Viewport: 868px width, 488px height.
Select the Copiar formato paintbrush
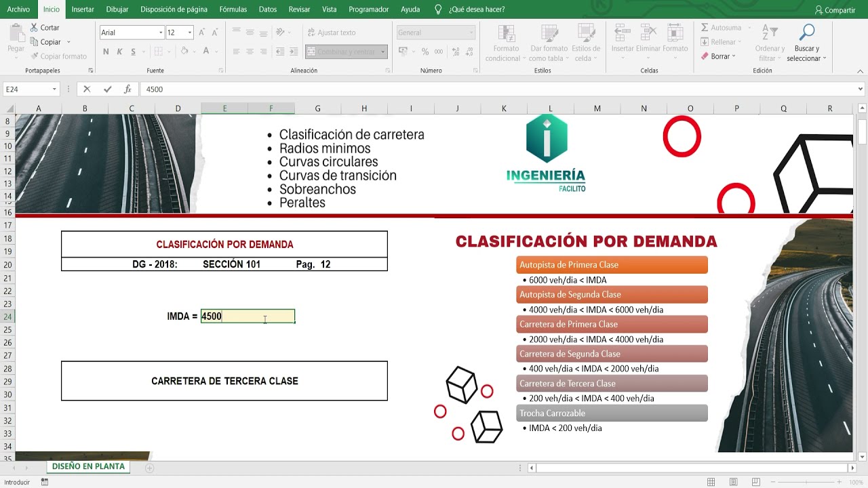(34, 56)
